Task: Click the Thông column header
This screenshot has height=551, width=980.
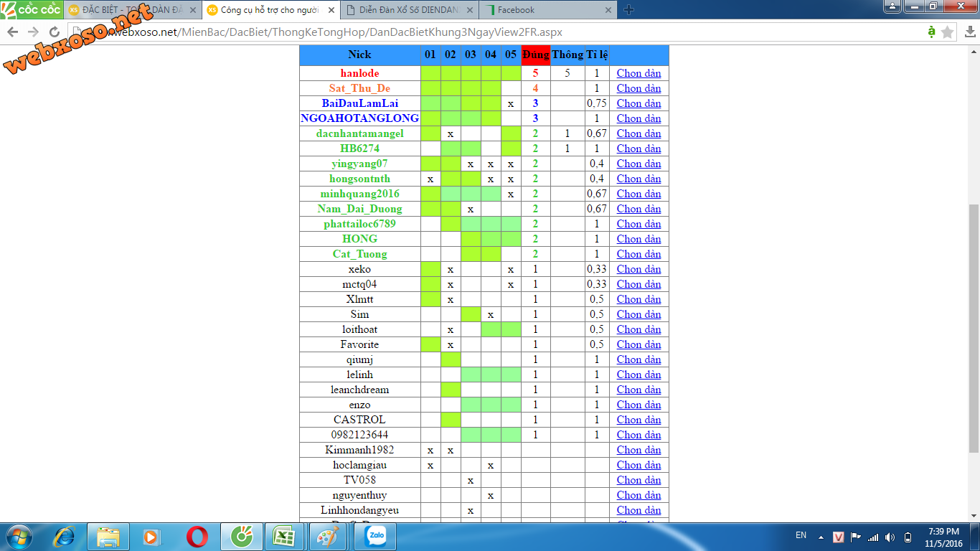Action: [567, 55]
